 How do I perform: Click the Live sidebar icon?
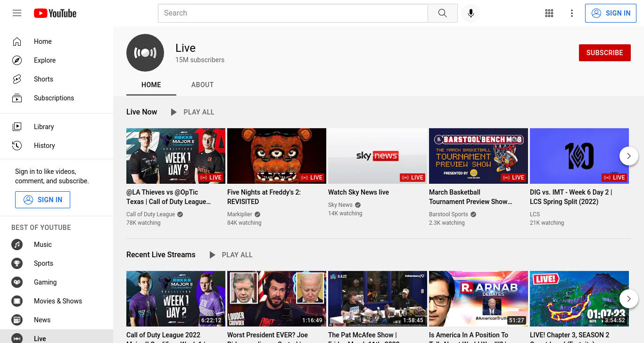pyautogui.click(x=17, y=338)
